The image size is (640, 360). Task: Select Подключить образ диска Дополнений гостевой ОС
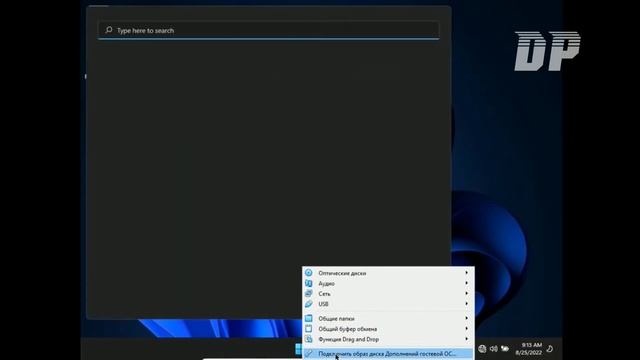click(388, 353)
